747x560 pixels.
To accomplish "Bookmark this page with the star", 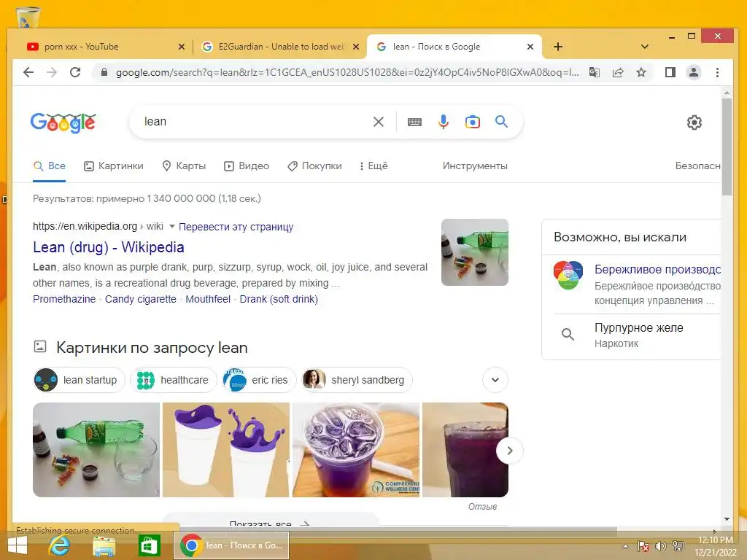I will click(641, 72).
